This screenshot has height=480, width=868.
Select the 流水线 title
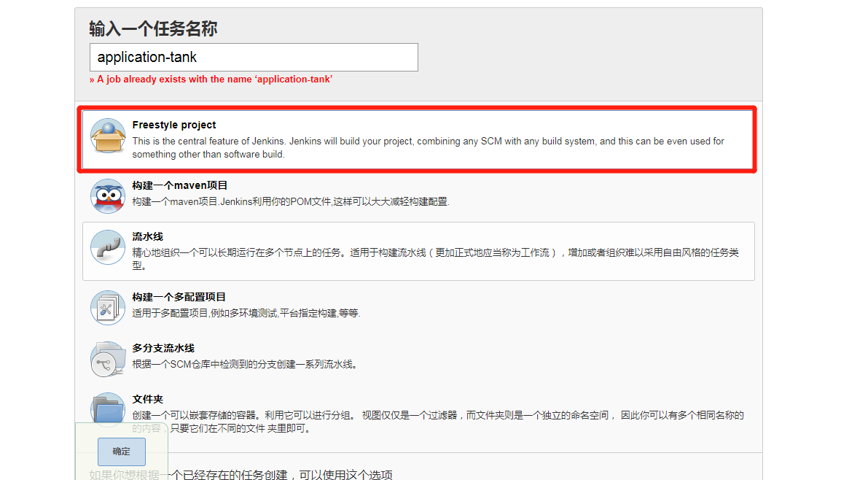coord(148,236)
